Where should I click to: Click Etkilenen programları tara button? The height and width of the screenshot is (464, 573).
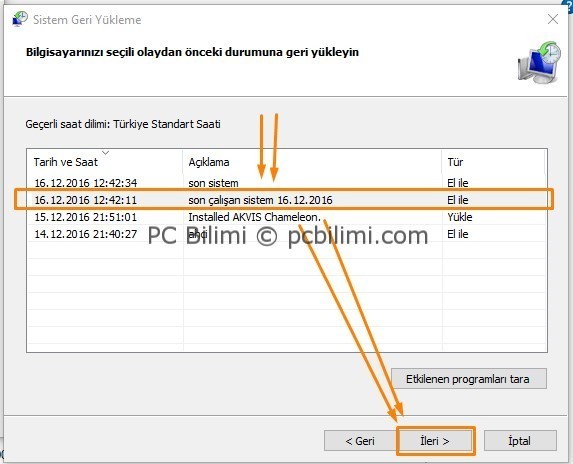coord(469,379)
